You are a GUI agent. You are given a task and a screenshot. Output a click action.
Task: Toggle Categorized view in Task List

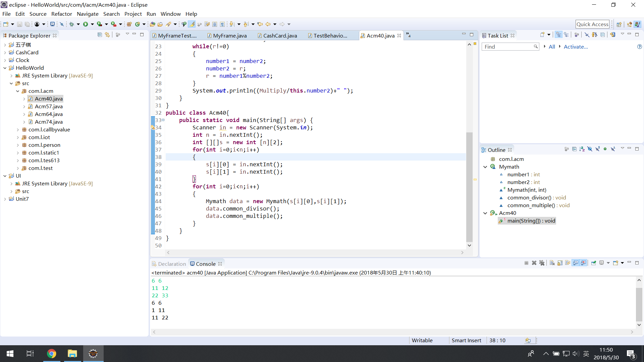(x=558, y=35)
